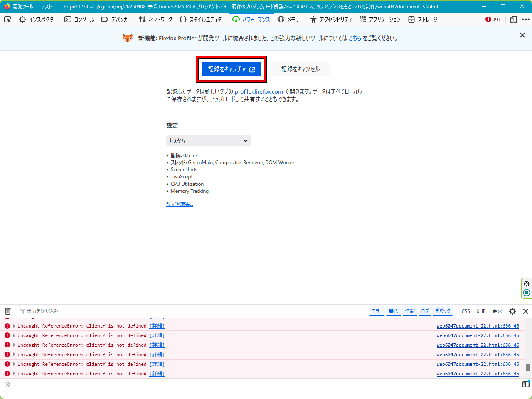The image size is (532, 399).
Task: Toggle the XHR filter
Action: [x=481, y=311]
